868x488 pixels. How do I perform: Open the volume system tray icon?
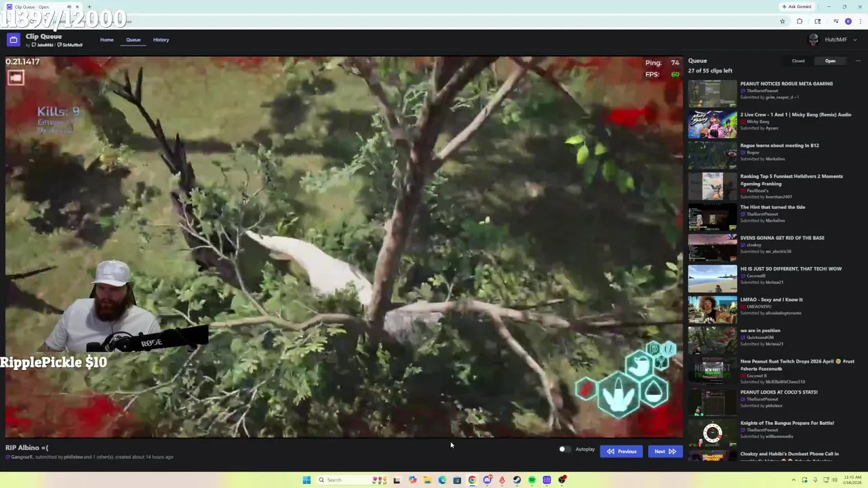(x=835, y=480)
